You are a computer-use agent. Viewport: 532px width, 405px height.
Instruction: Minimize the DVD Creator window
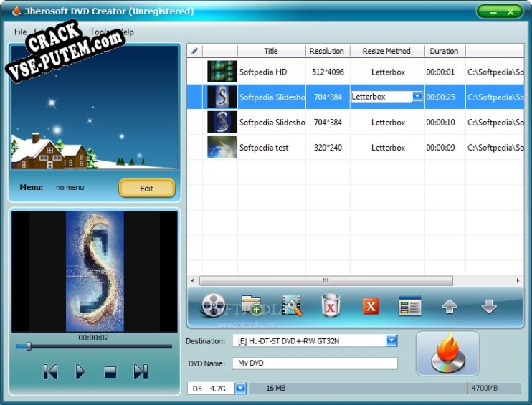click(493, 12)
